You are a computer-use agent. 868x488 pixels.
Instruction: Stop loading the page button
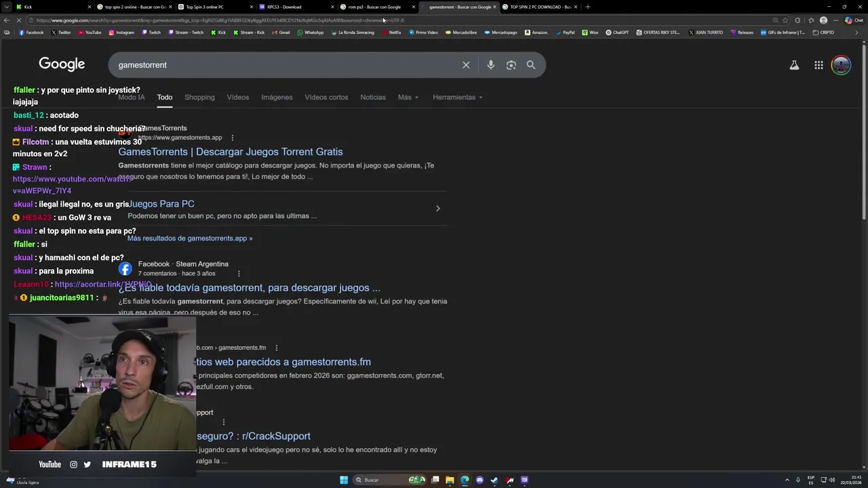pos(18,20)
